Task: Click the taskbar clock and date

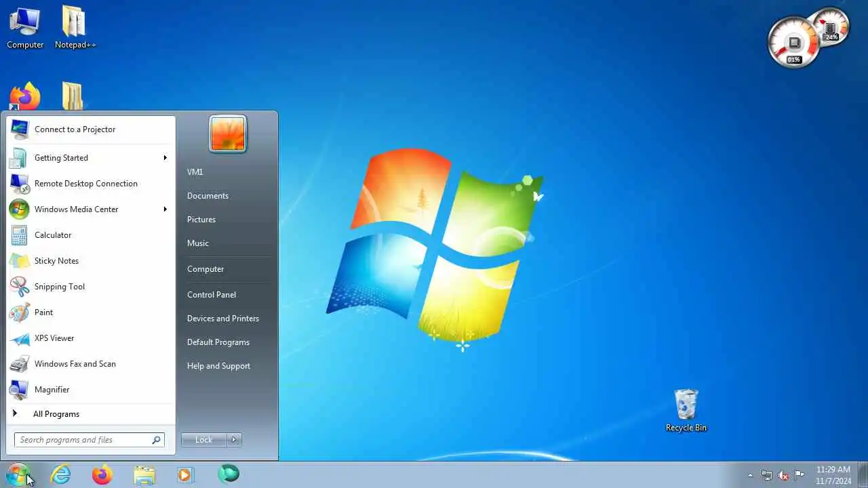Action: tap(833, 475)
